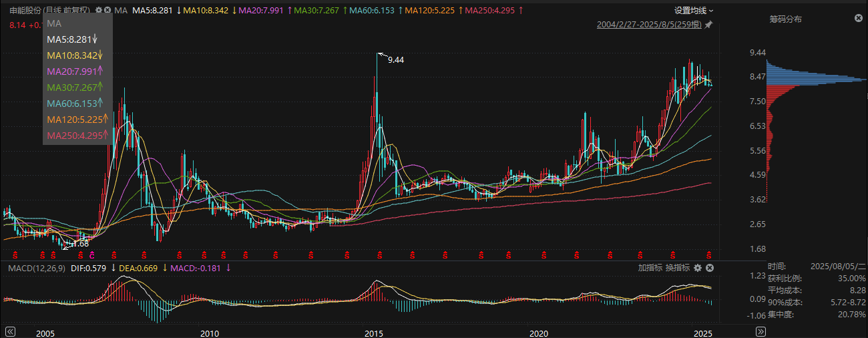Image resolution: width=868 pixels, height=338 pixels.
Task: Click the 9.44 high price label on chart
Action: pyautogui.click(x=395, y=59)
